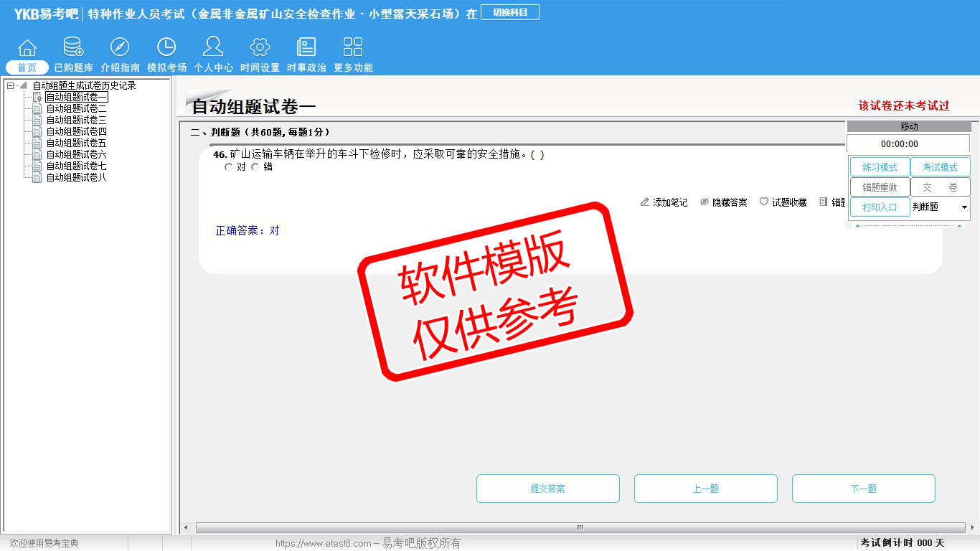
Task: Click the horizontal scrollbar thumb at the bottom
Action: (x=580, y=528)
